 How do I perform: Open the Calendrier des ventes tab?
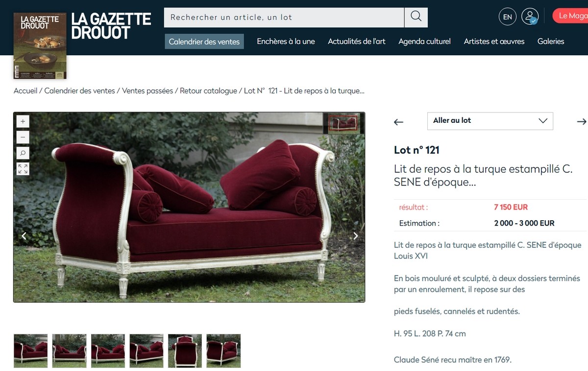[204, 42]
